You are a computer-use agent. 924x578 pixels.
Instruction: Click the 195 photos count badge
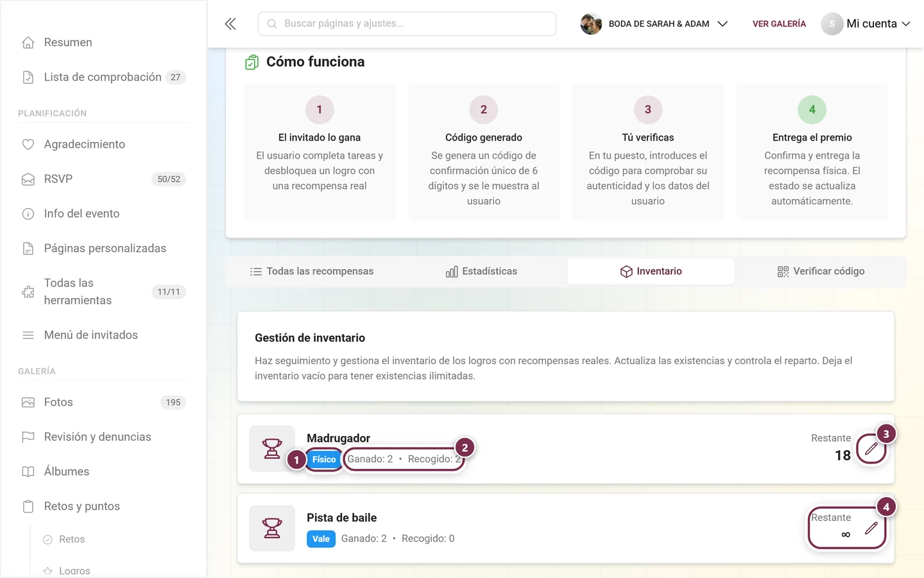[173, 403]
